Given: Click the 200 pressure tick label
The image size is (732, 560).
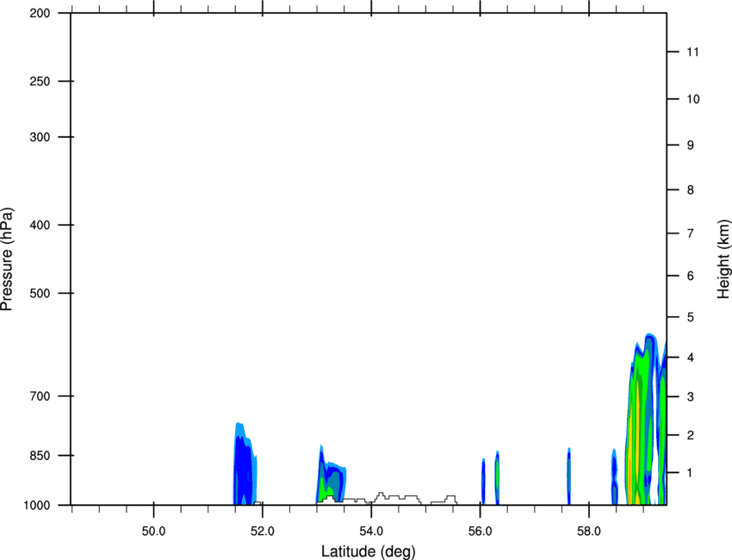Looking at the screenshot, I should pyautogui.click(x=40, y=13).
